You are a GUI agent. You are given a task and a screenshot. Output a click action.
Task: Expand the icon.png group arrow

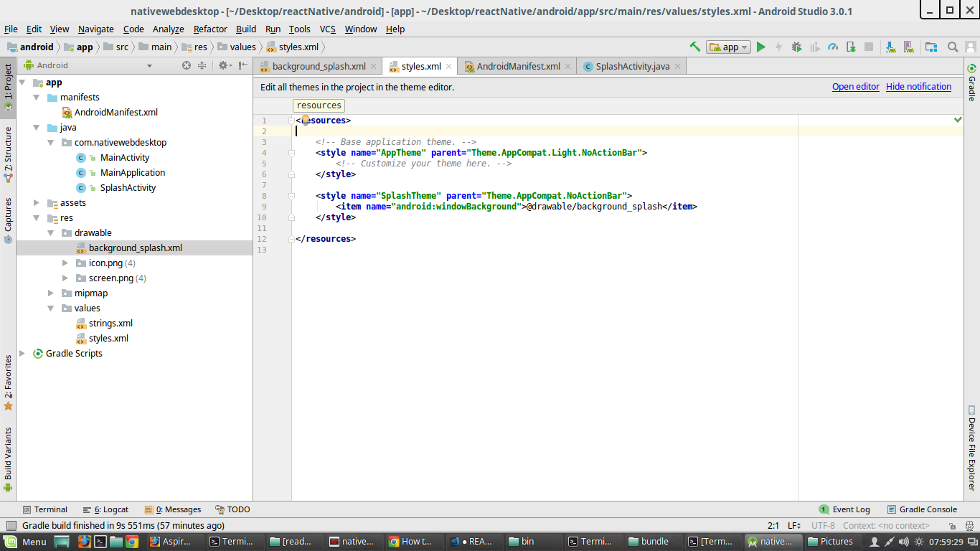click(x=65, y=263)
